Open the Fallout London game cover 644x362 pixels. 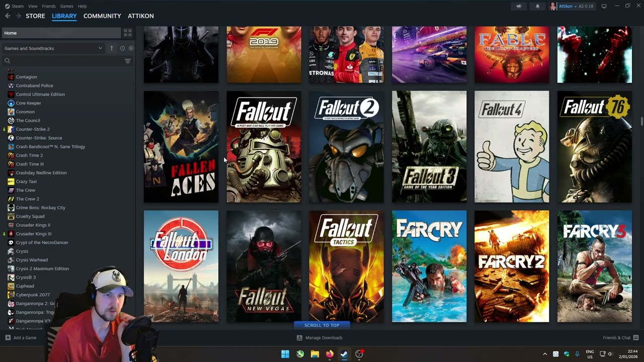[x=181, y=266]
